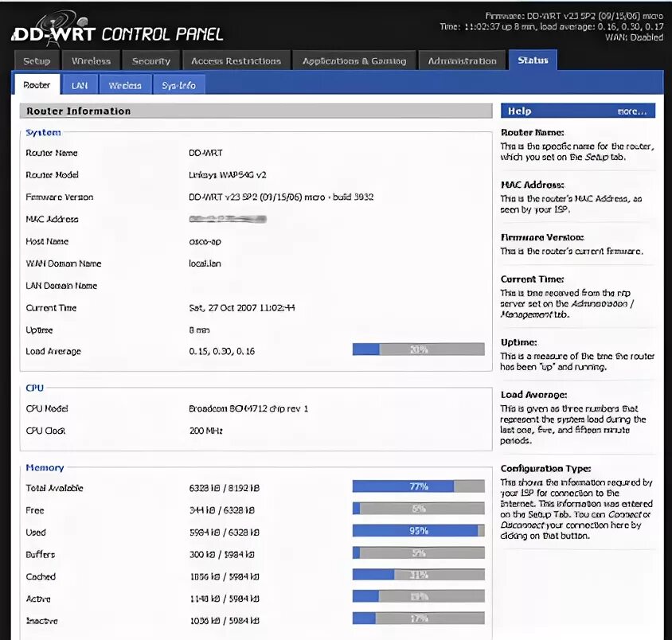Click the Inactive memory progress bar
This screenshot has width=672, height=640.
coord(418,619)
